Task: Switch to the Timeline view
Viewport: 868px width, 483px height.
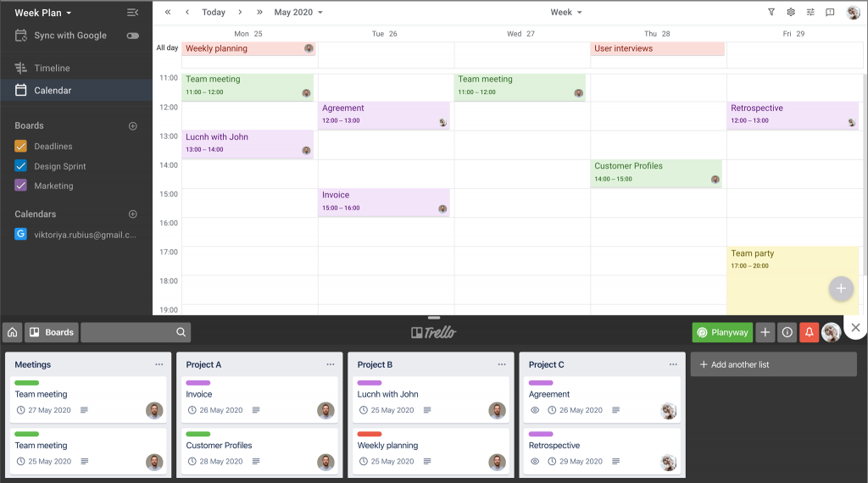Action: 52,68
